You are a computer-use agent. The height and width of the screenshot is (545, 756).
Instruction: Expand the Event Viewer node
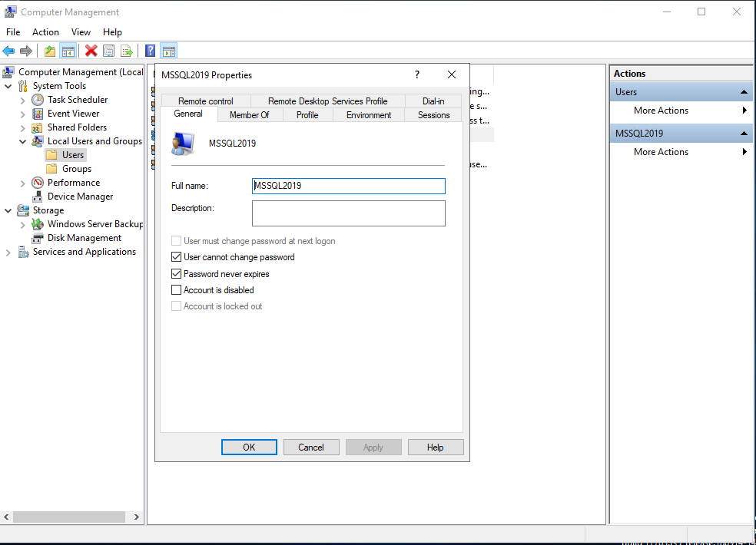pos(22,114)
